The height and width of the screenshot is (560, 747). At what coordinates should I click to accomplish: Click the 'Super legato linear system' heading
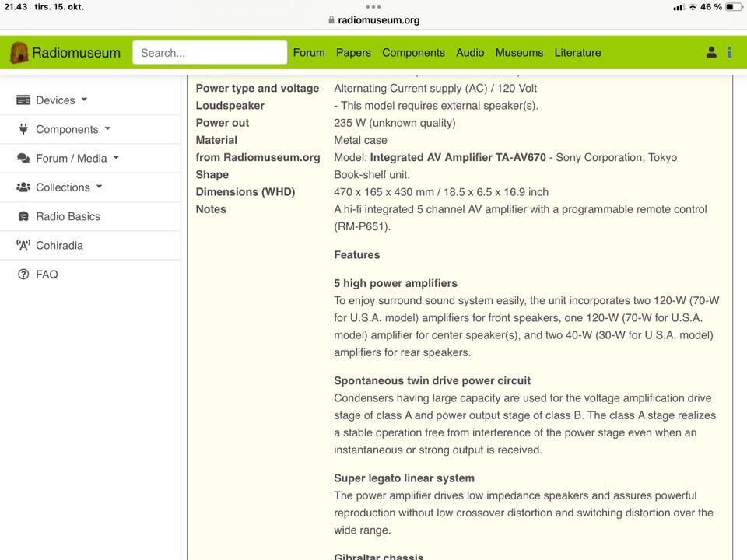coord(404,478)
